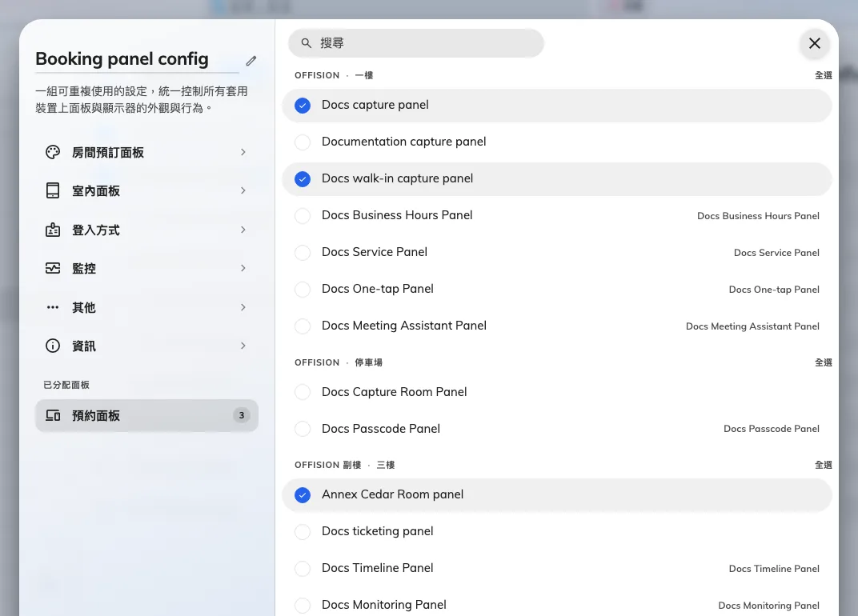
Task: Click the magnifier icon in the search bar
Action: [307, 43]
